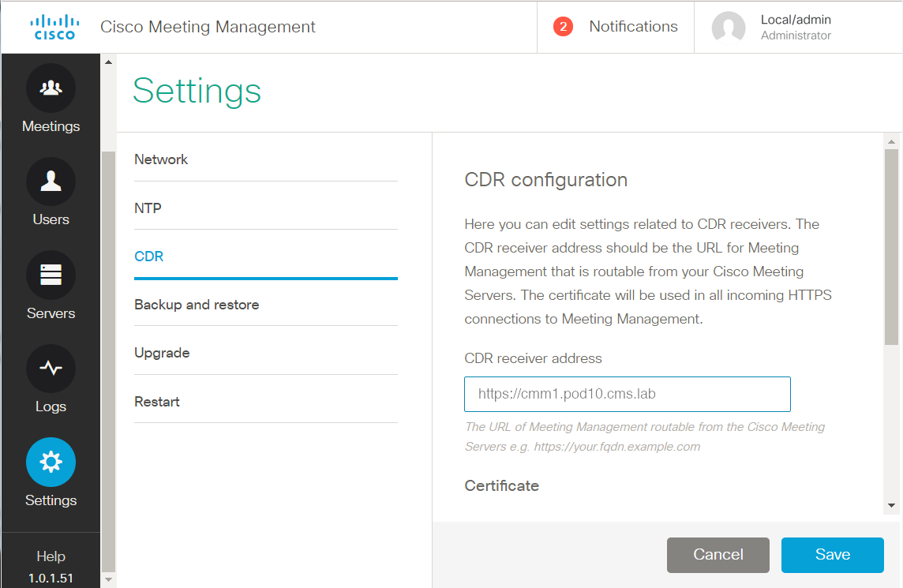Click the URL example hint text
The image size is (903, 588).
(644, 436)
